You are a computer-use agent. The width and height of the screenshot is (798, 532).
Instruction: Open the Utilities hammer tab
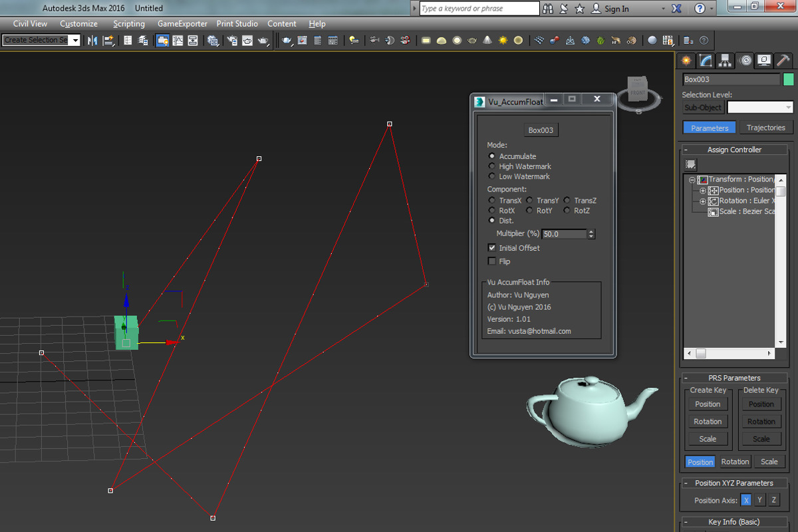coord(784,61)
